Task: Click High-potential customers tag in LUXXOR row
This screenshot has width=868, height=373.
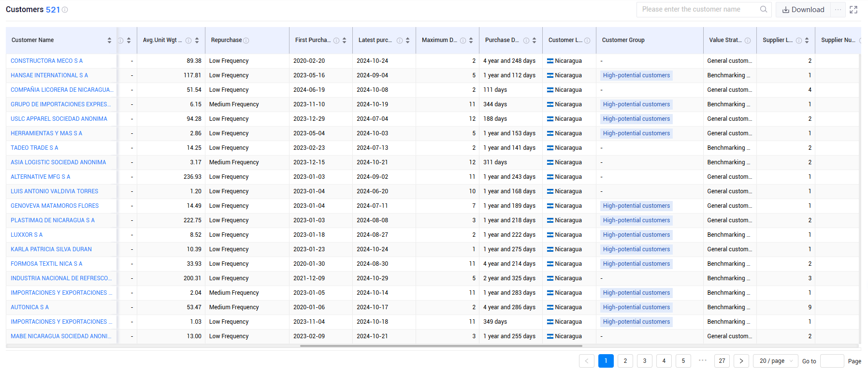Action: click(637, 235)
